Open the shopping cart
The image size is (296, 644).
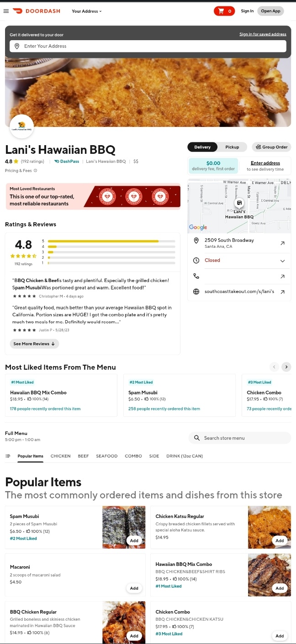(x=224, y=11)
